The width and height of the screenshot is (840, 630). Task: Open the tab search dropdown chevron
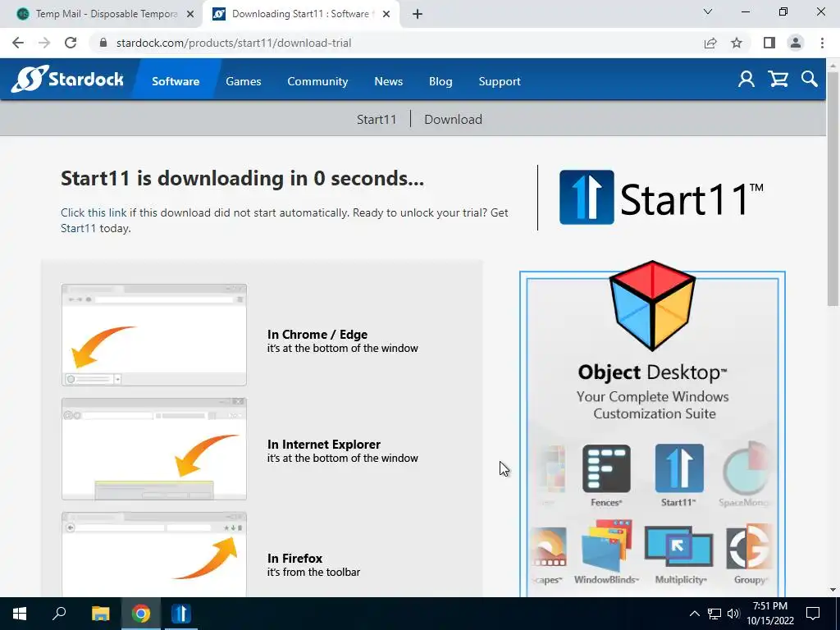708,11
